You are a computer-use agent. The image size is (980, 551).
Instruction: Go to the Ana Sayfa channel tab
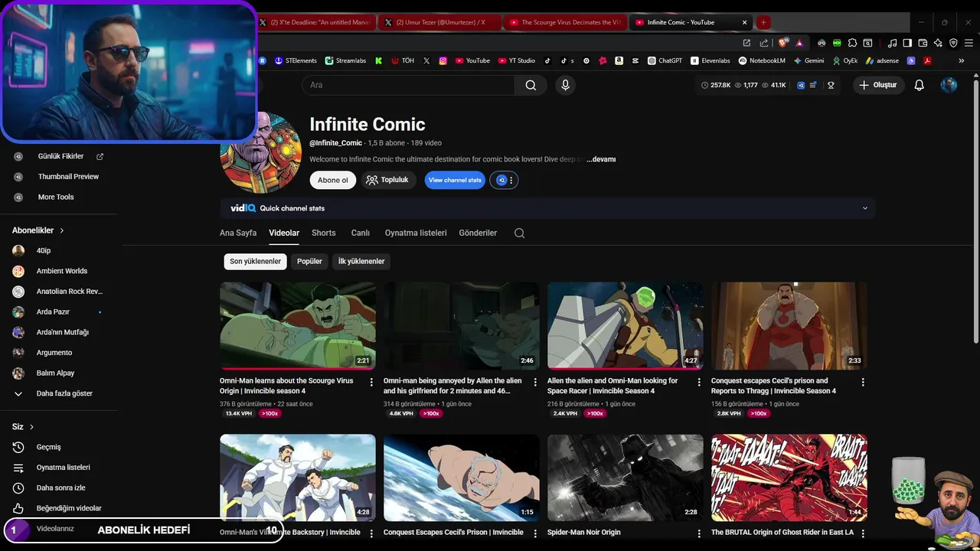(238, 233)
